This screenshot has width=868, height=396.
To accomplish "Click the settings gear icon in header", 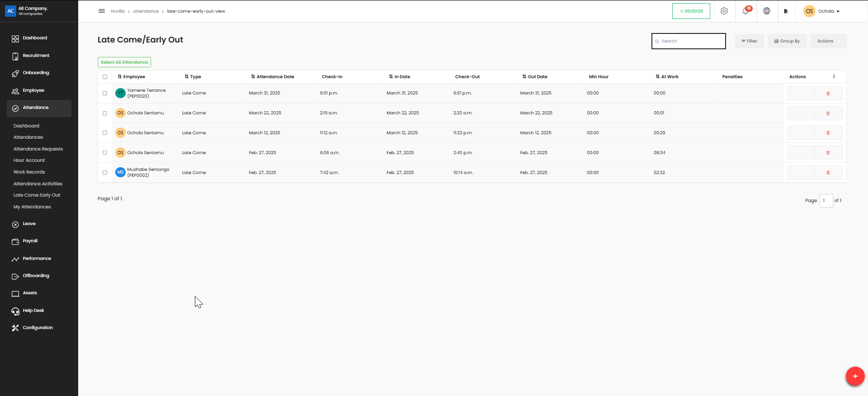I will pos(724,11).
